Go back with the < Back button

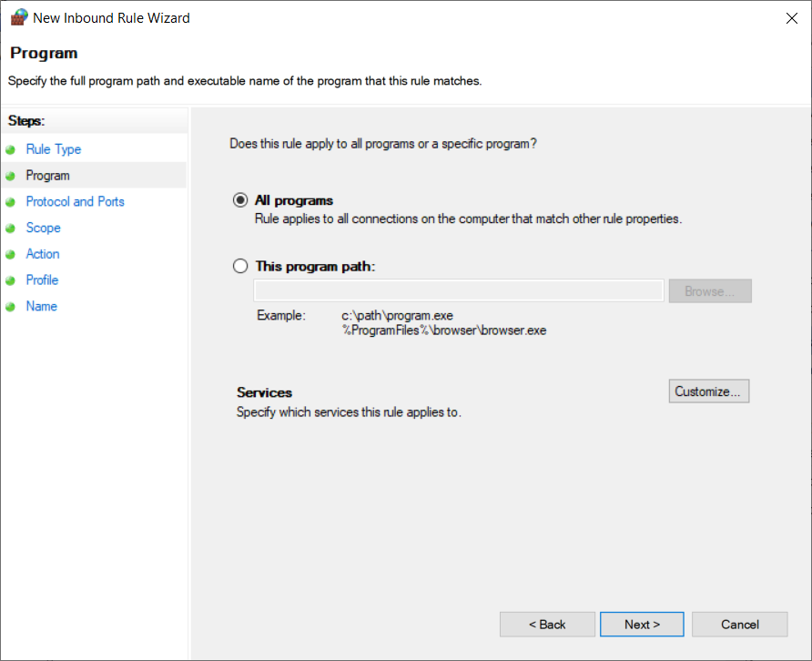click(x=547, y=624)
